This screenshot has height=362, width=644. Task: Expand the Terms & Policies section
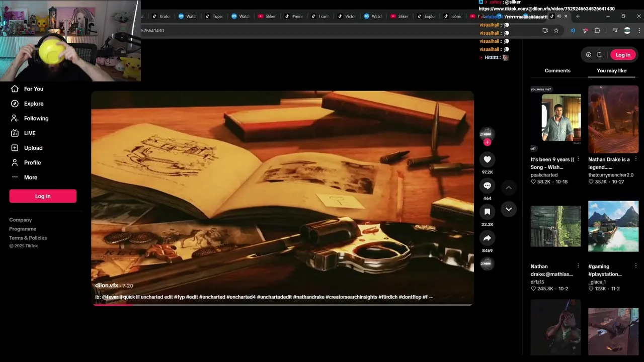point(28,238)
